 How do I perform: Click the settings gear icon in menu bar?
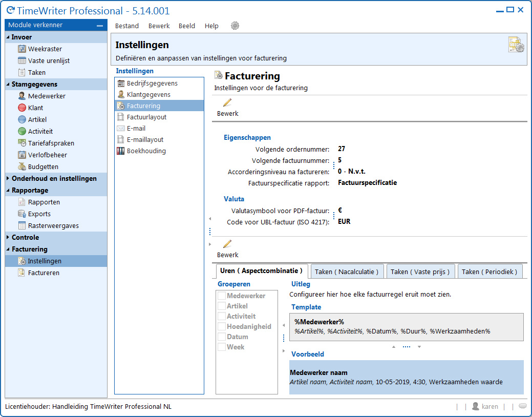235,26
